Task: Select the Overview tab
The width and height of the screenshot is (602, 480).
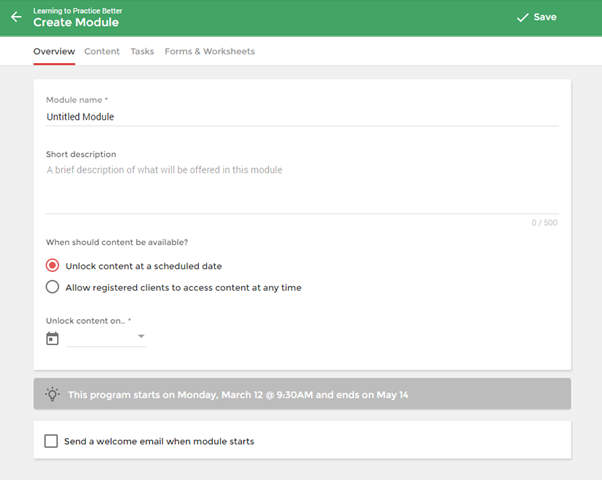Action: (54, 51)
